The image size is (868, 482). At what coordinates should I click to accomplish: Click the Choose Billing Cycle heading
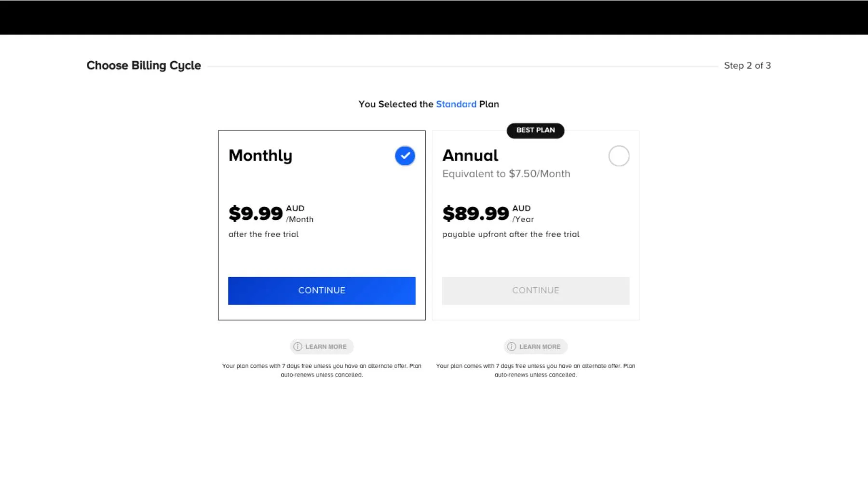coord(144,66)
